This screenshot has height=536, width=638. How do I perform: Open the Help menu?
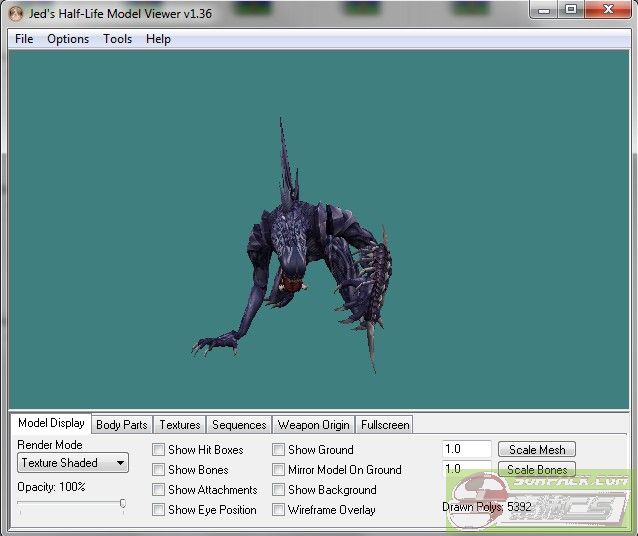click(x=158, y=39)
